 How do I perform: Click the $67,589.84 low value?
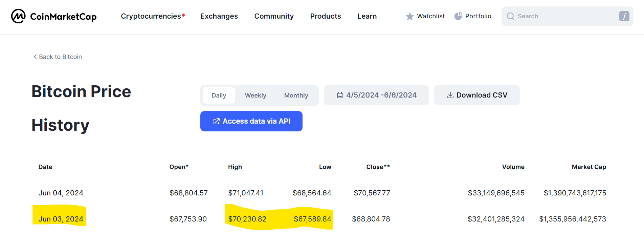pyautogui.click(x=312, y=219)
